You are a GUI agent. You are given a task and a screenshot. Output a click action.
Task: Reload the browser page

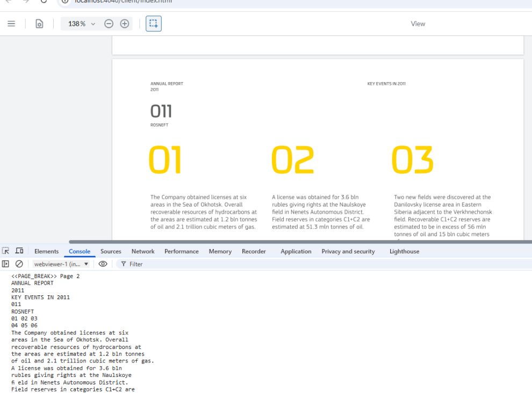point(44,1)
